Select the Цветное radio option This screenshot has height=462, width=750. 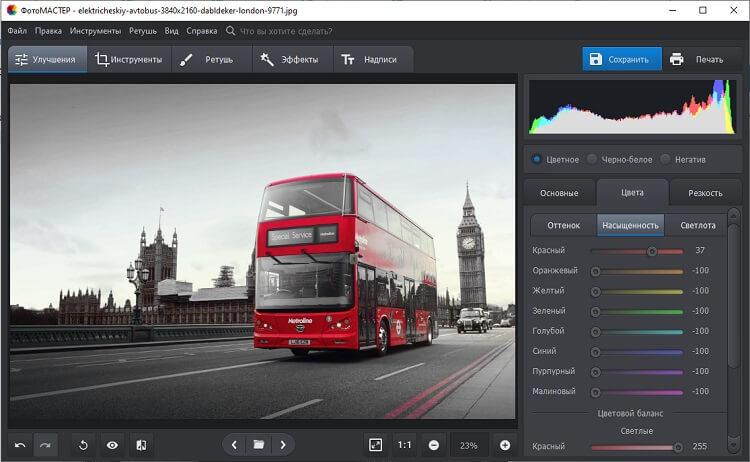[x=537, y=159]
